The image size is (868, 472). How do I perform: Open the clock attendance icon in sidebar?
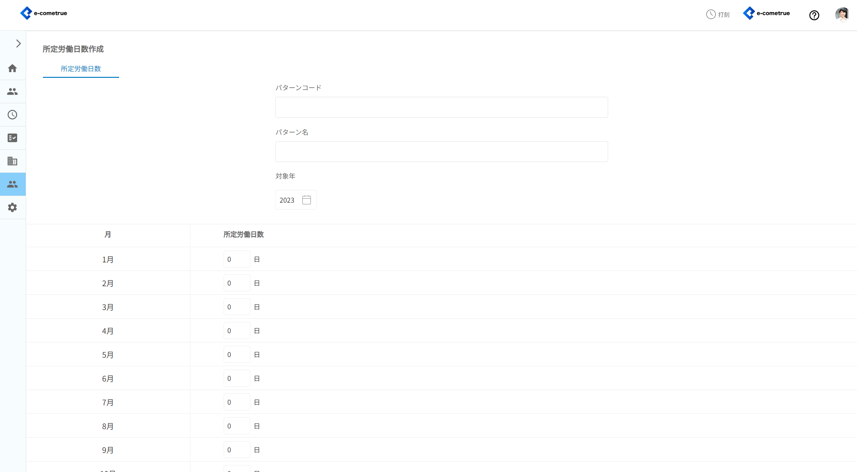click(x=12, y=115)
